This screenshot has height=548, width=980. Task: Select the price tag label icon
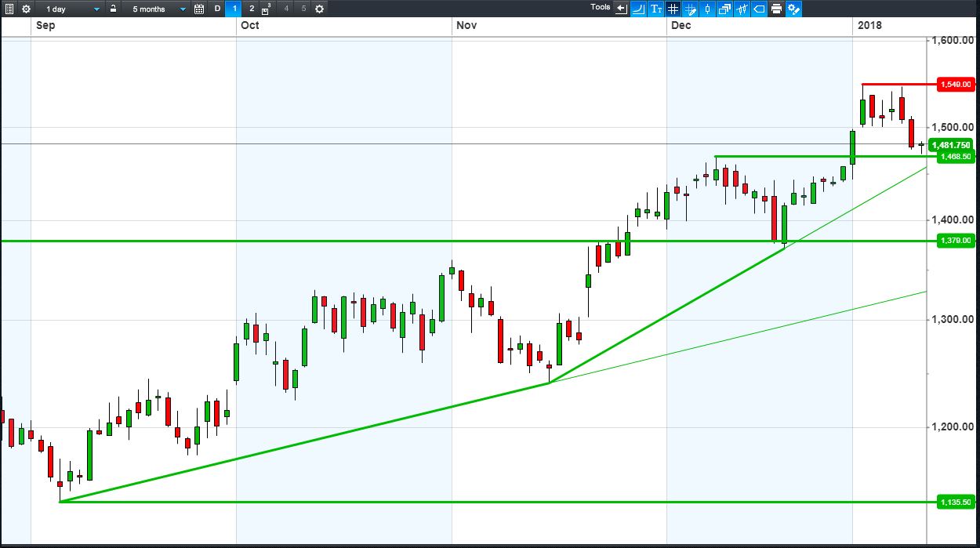coord(759,9)
